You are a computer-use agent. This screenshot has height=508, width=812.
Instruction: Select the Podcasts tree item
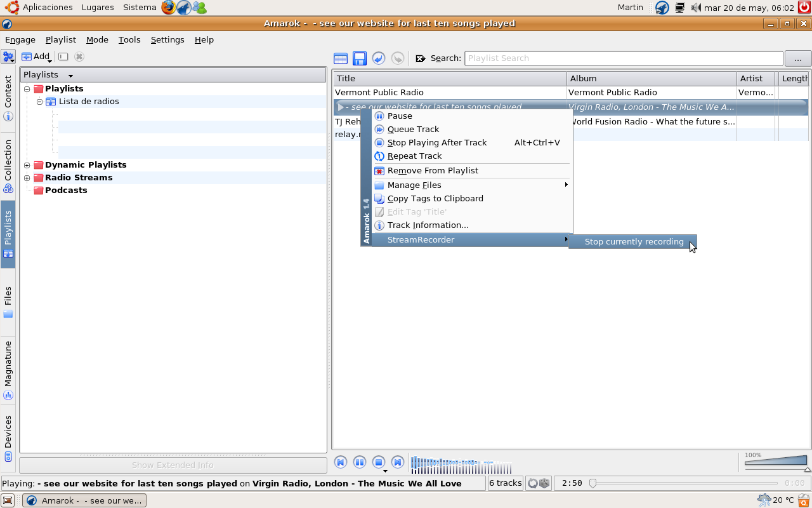[x=66, y=190]
